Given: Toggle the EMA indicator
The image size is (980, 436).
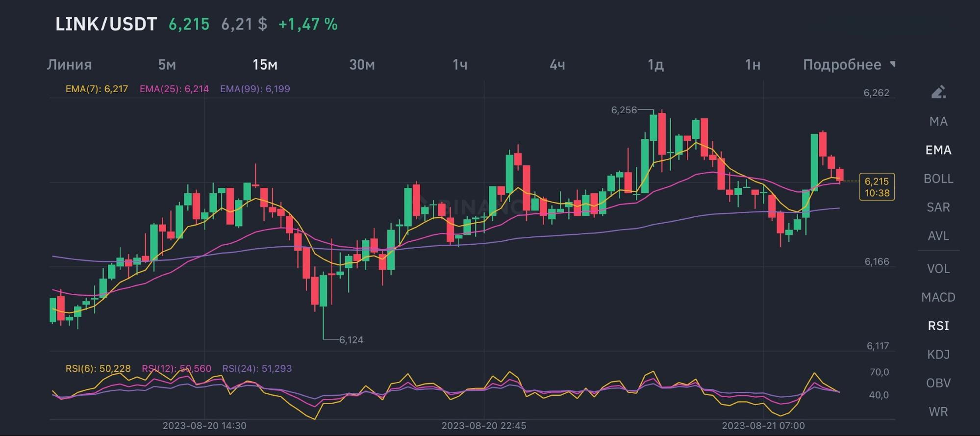Looking at the screenshot, I should (x=938, y=150).
